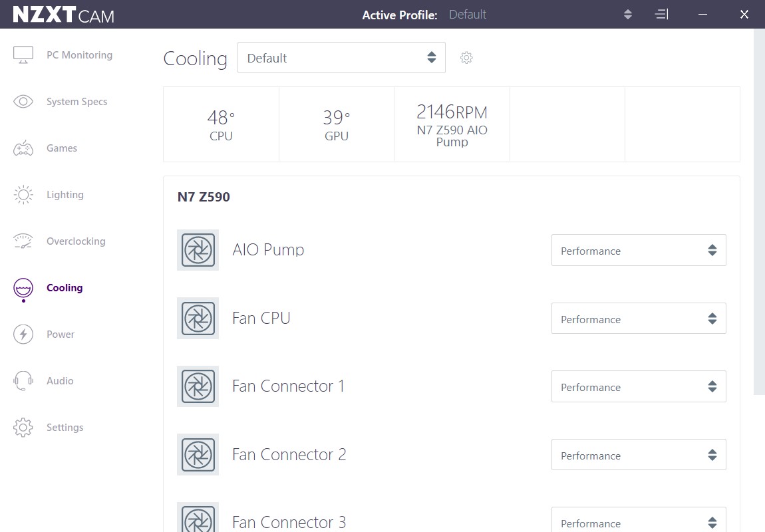
Task: Click the Fan Connector 1 icon
Action: [198, 386]
